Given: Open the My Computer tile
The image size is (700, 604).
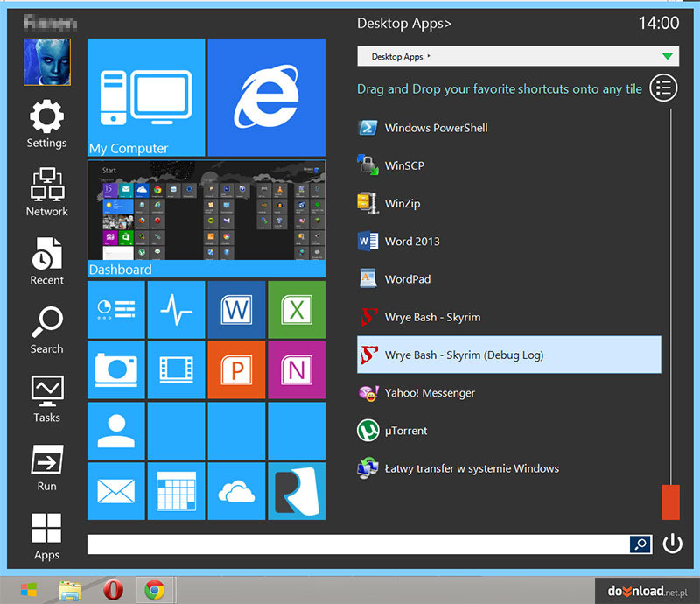Looking at the screenshot, I should (x=146, y=97).
